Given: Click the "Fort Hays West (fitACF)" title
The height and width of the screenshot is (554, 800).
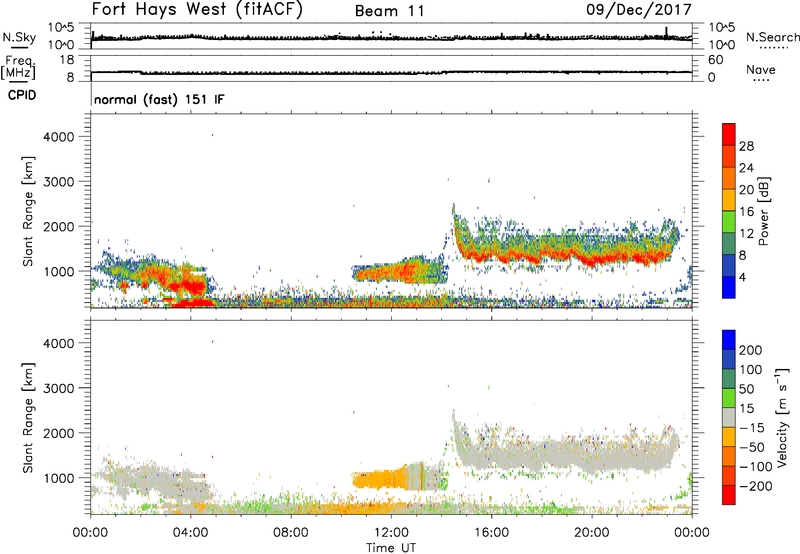Looking at the screenshot, I should [x=197, y=10].
